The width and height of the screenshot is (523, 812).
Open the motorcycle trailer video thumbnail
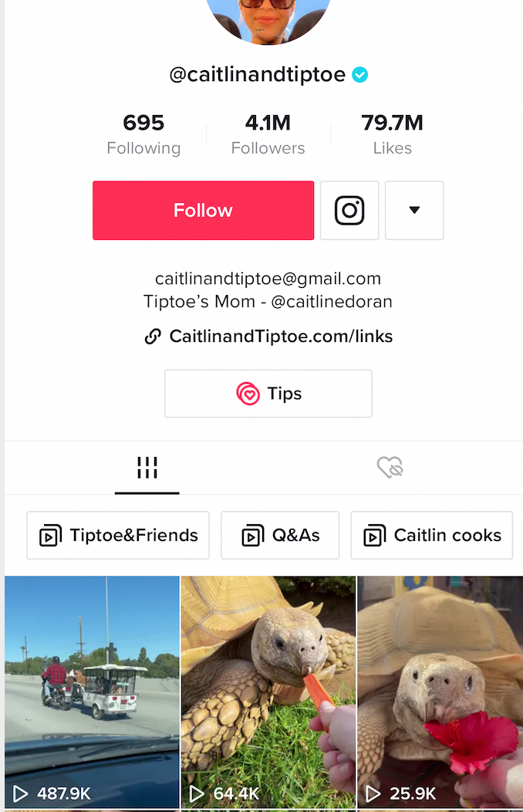[x=92, y=692]
